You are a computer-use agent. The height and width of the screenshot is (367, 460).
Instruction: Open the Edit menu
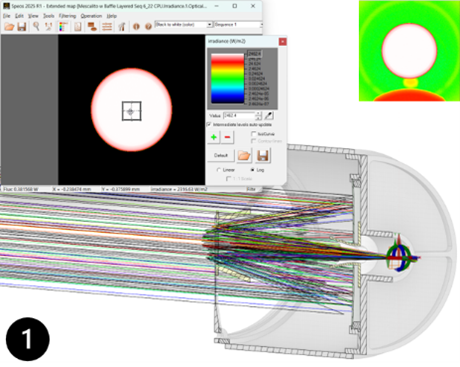(19, 16)
